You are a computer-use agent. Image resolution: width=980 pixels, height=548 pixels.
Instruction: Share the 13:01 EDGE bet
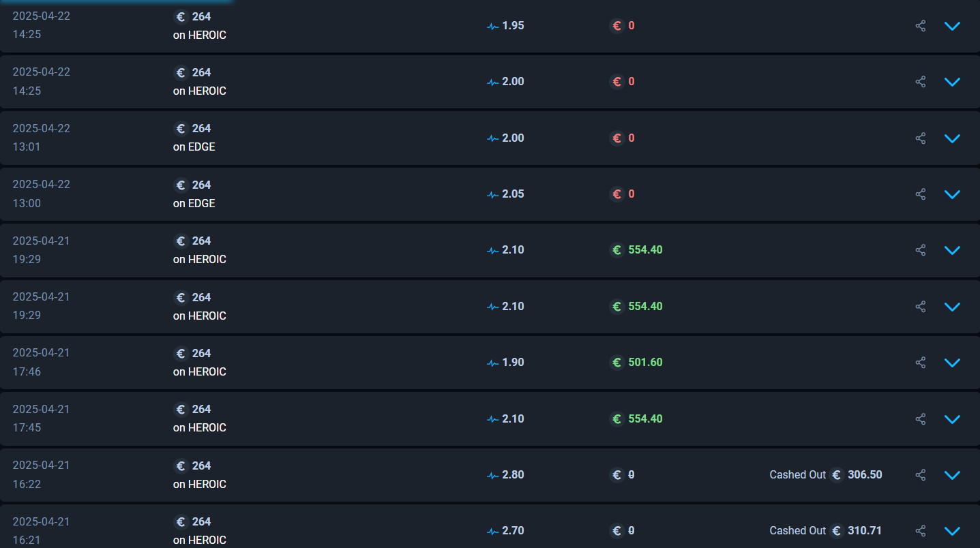921,138
